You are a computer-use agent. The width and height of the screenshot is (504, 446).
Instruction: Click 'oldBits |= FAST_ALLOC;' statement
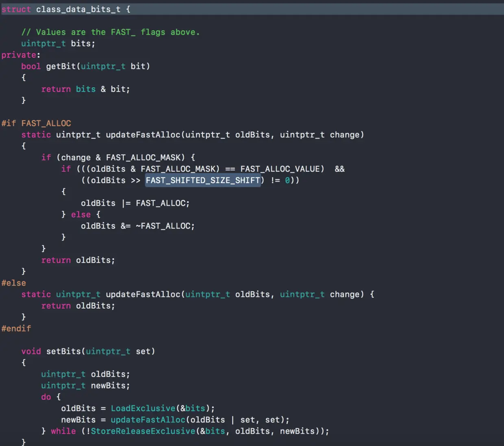tap(135, 203)
